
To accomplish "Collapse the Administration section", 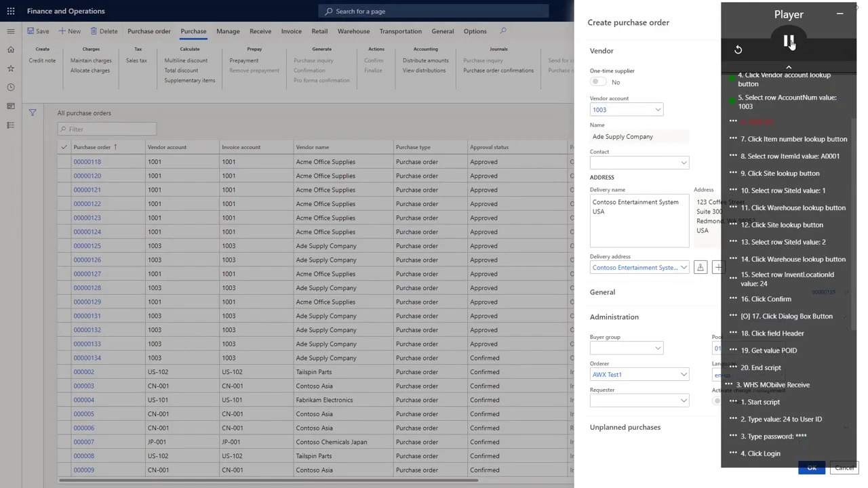I will [x=614, y=317].
